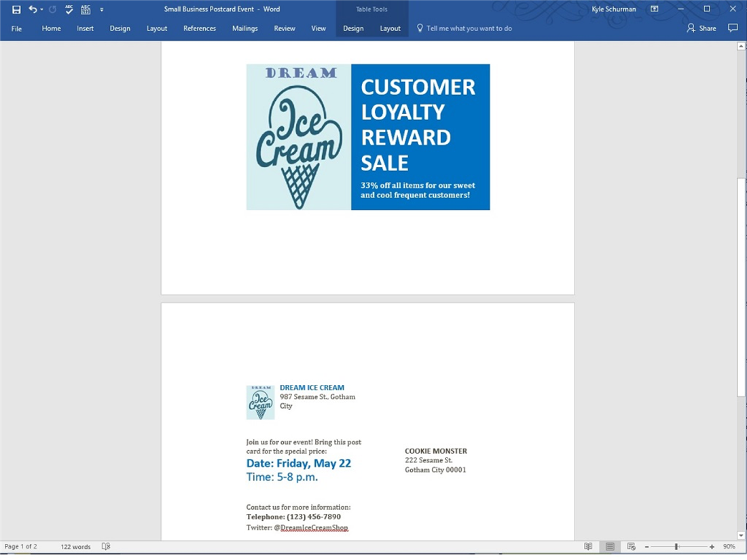Open word count via the 122 words indicator
This screenshot has width=747, height=560.
pos(75,546)
